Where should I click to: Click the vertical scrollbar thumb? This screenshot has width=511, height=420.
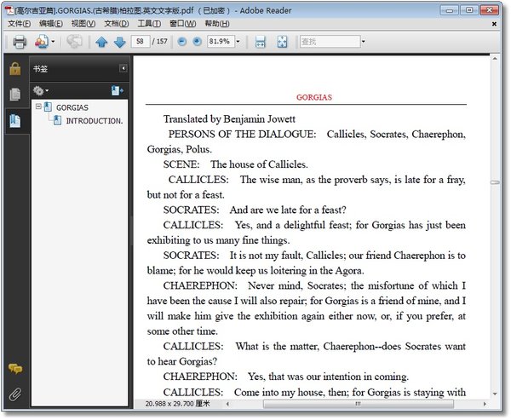tap(495, 182)
